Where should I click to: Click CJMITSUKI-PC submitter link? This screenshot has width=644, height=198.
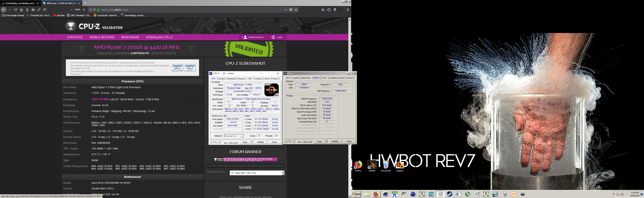click(140, 53)
